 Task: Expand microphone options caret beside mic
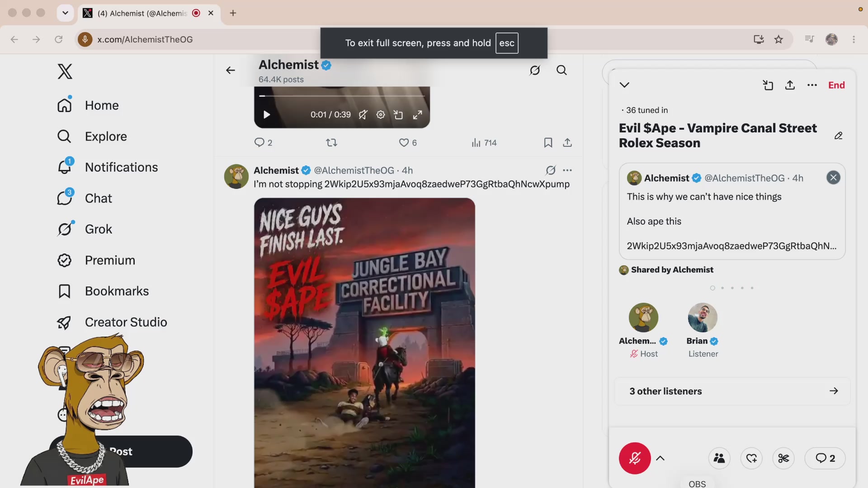(660, 458)
